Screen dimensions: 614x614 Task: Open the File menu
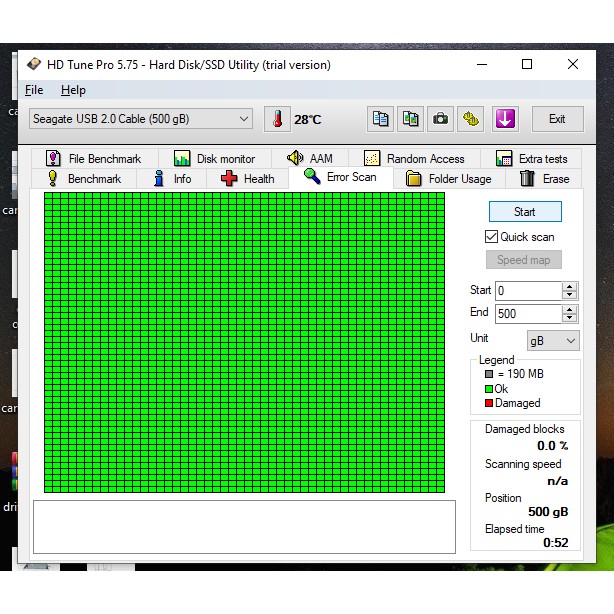point(34,90)
